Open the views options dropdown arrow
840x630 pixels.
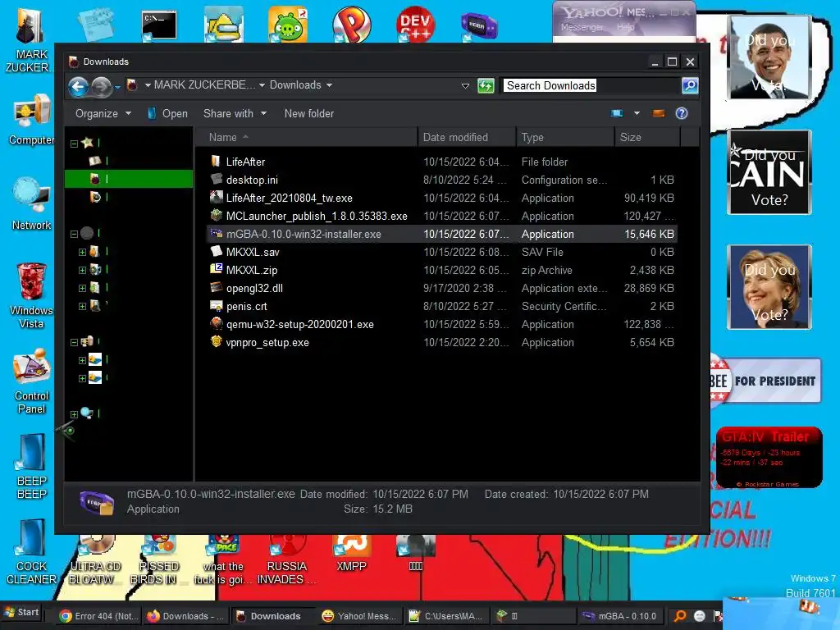(x=637, y=113)
